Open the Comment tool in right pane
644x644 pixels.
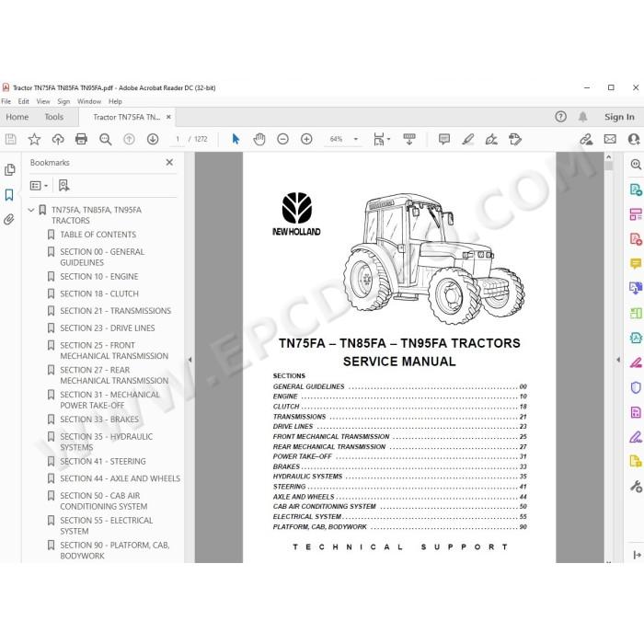point(636,263)
